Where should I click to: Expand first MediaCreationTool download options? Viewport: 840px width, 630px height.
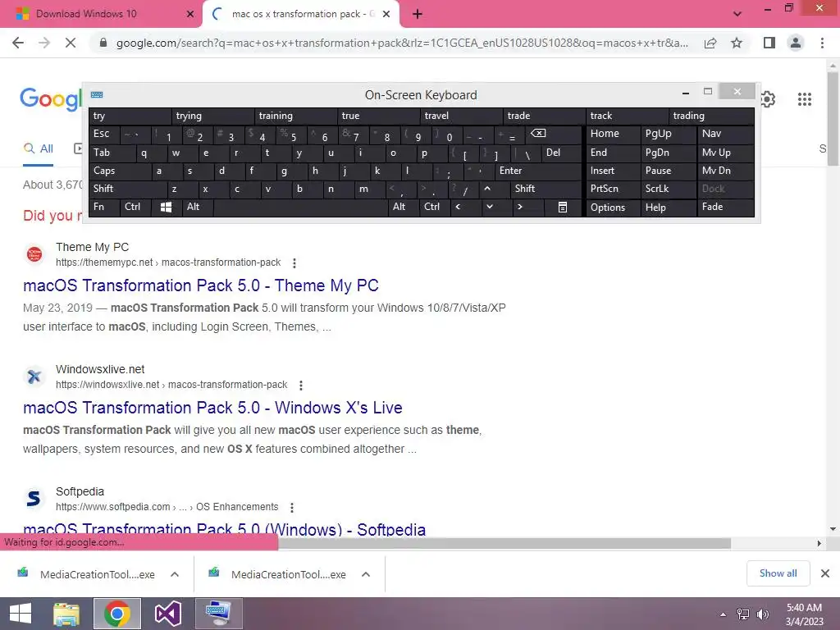175,574
